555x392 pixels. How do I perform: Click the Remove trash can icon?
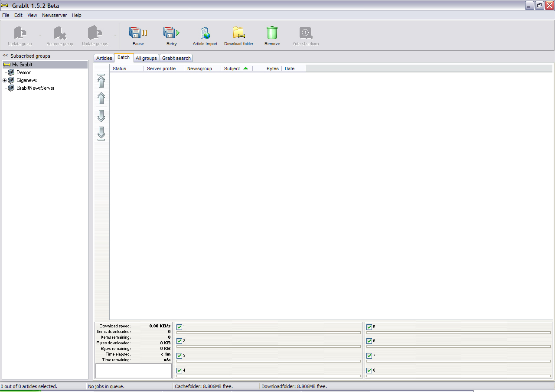[272, 33]
